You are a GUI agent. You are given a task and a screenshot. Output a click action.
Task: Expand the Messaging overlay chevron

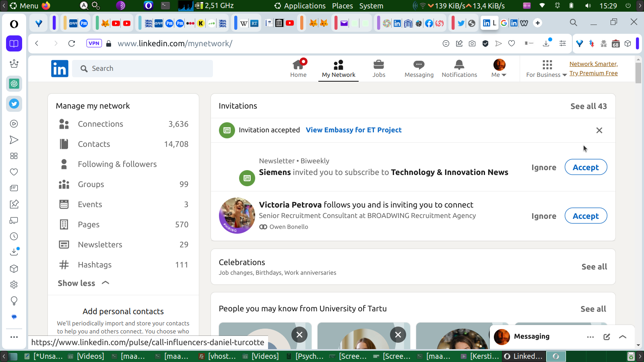[623, 337]
